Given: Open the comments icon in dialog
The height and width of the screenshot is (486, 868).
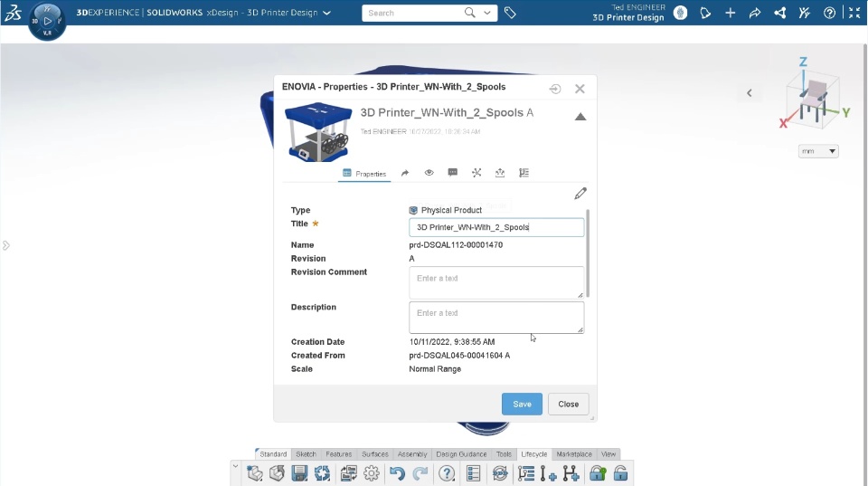Looking at the screenshot, I should pos(452,173).
